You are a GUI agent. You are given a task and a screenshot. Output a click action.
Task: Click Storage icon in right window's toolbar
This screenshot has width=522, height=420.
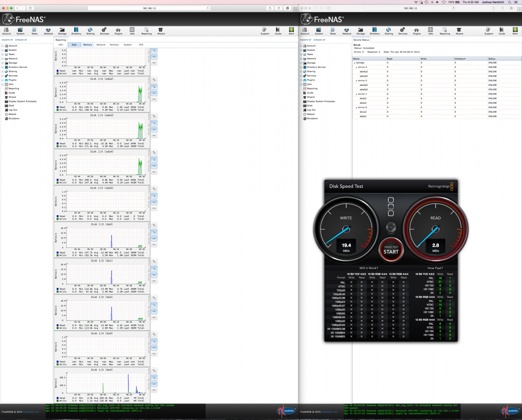(361, 31)
